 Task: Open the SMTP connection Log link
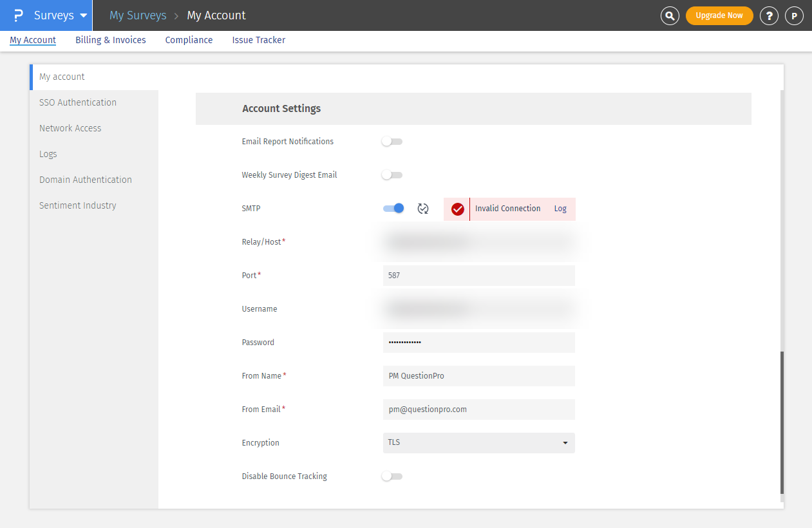tap(560, 209)
